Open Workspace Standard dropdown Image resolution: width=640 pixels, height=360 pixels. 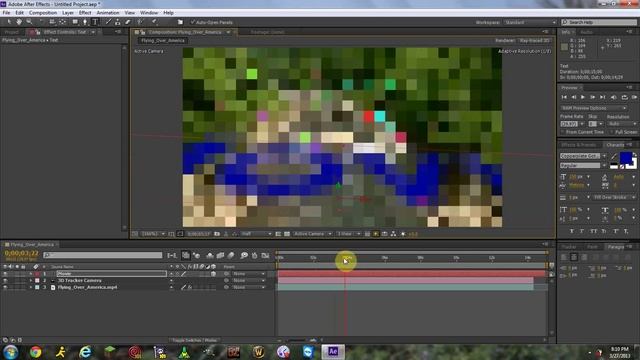(x=530, y=22)
